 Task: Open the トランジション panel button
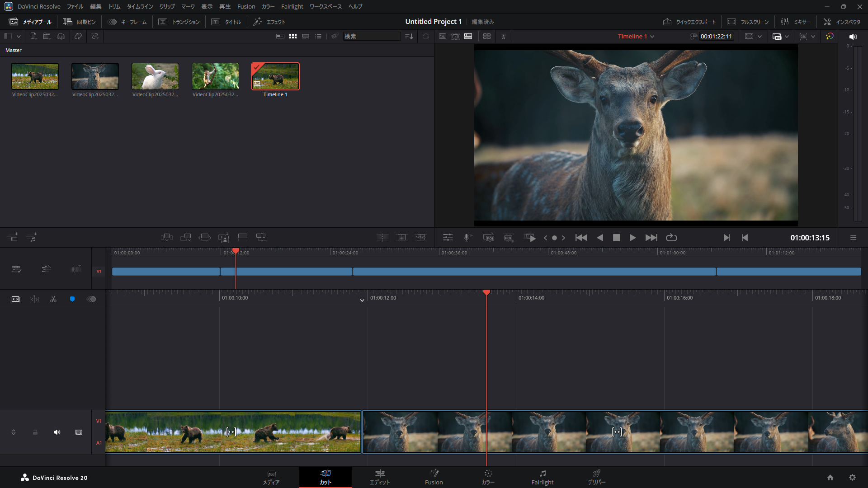[179, 22]
